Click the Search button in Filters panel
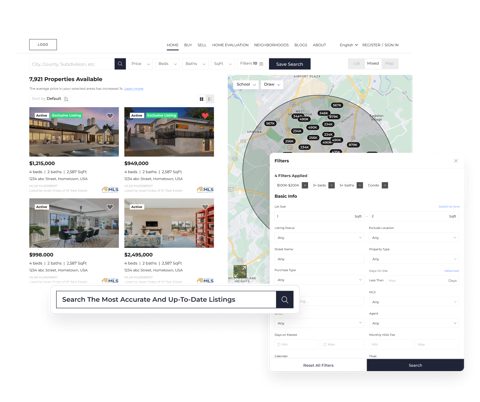The width and height of the screenshot is (480, 402). [415, 365]
